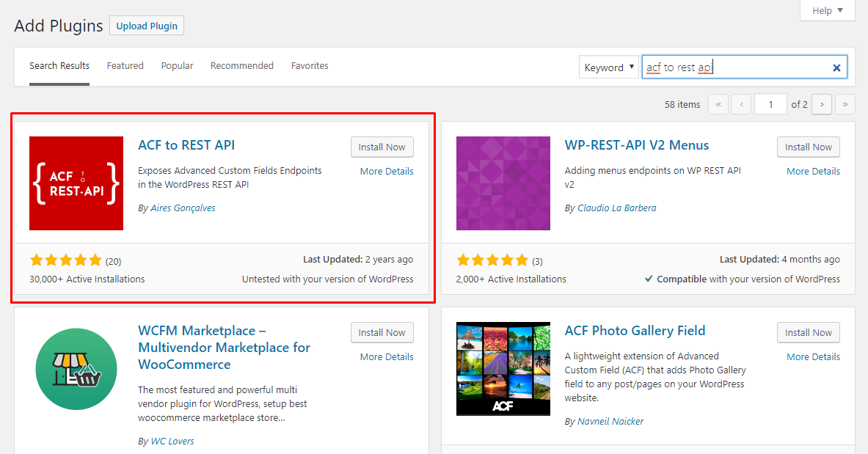Open the Recommended plugins tab
The image size is (868, 454).
click(x=241, y=65)
